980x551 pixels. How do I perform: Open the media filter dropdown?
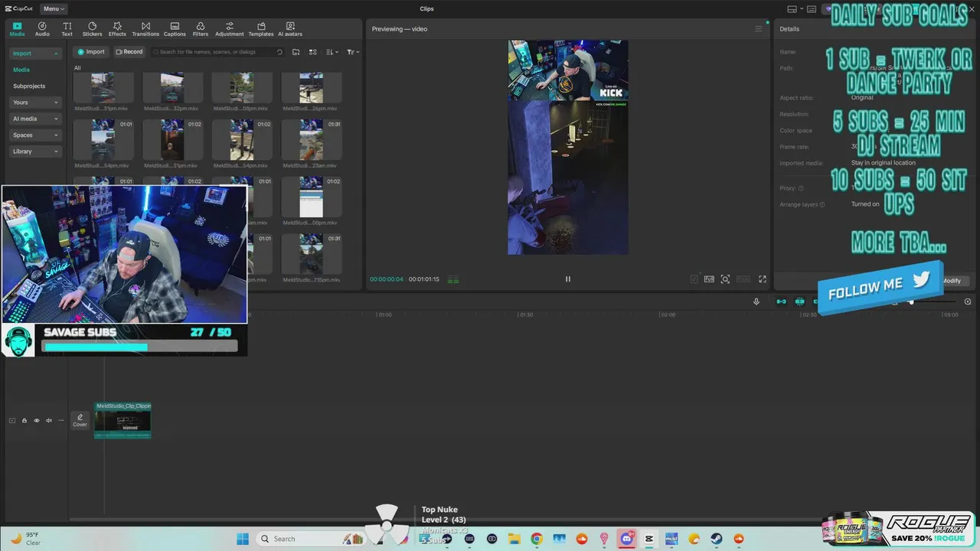coord(352,52)
